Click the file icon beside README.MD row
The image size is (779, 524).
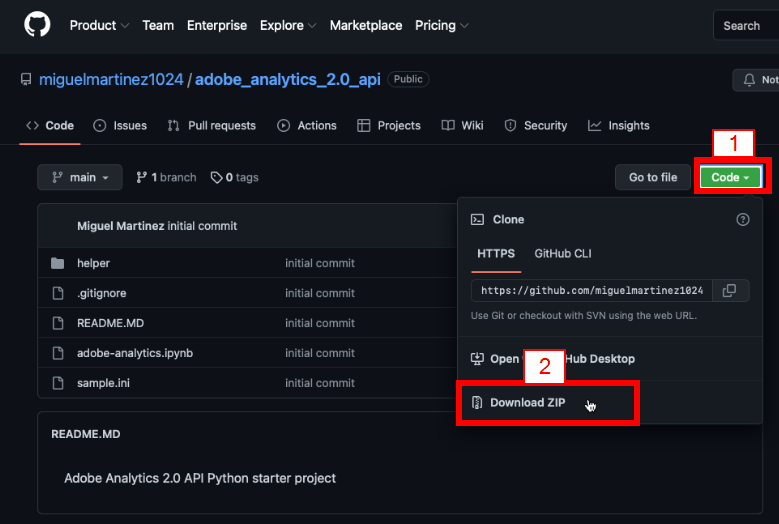[58, 323]
